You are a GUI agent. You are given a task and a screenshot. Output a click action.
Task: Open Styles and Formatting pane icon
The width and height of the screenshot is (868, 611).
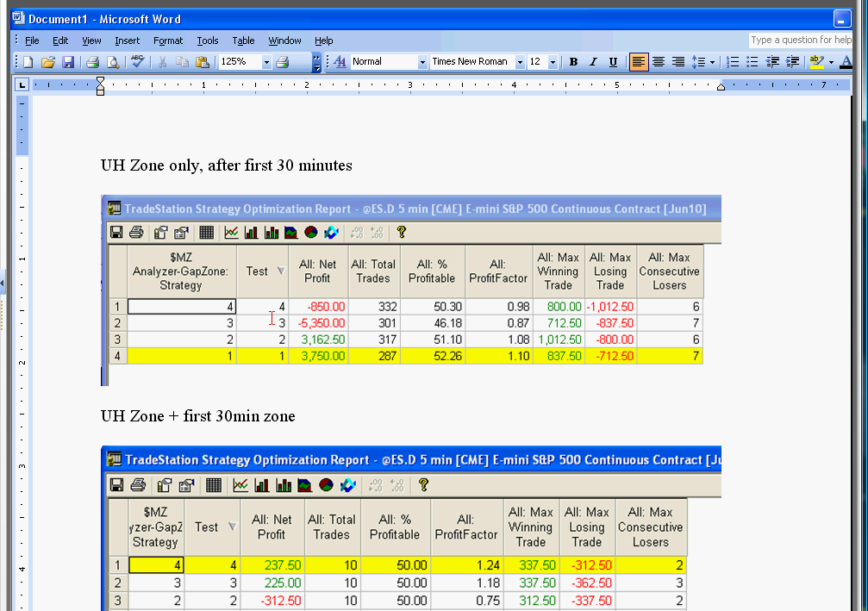coord(340,62)
